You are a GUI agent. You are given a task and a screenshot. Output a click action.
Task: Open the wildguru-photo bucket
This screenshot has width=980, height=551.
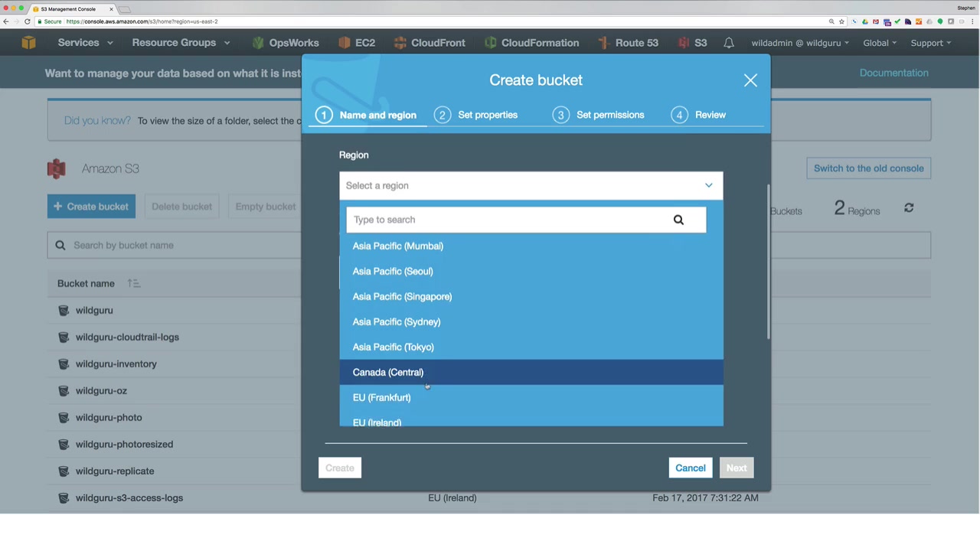109,417
